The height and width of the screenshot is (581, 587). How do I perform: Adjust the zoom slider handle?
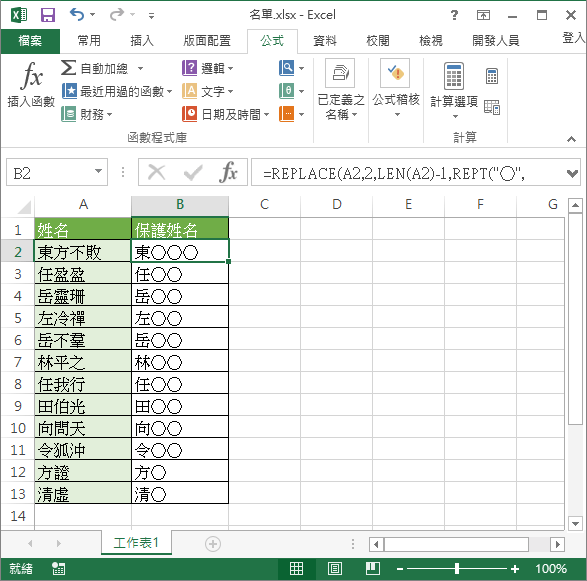(457, 569)
